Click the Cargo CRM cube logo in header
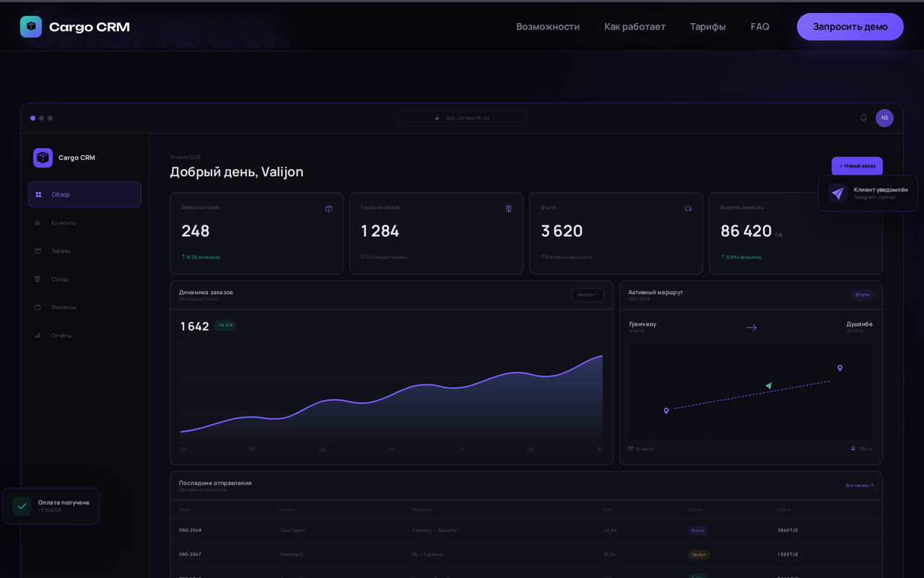Image resolution: width=924 pixels, height=578 pixels. point(31,27)
